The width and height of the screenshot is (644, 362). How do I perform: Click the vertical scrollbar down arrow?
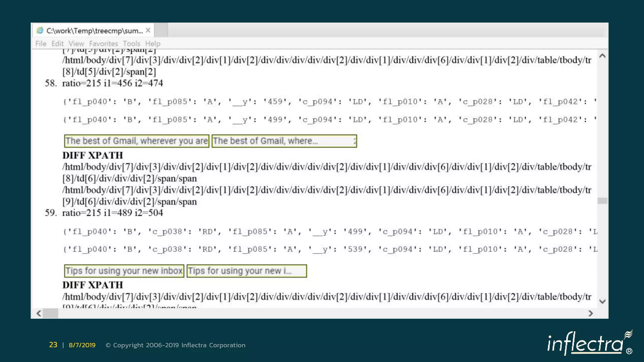[x=602, y=301]
